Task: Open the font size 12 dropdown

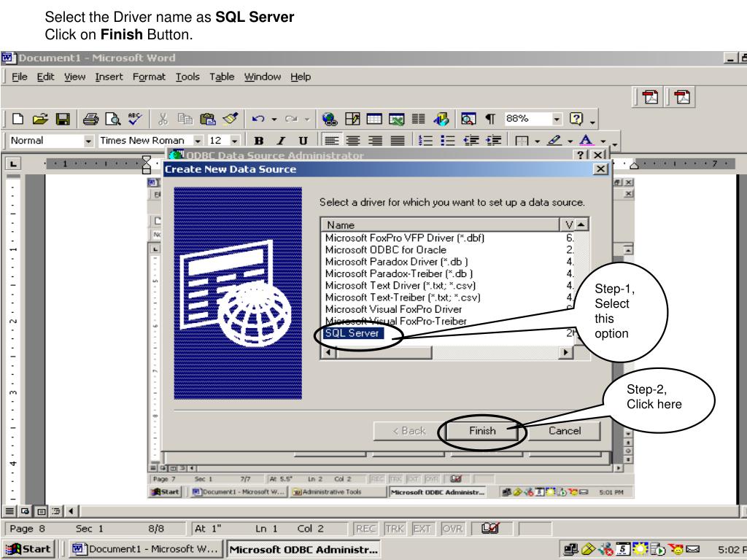Action: (234, 141)
